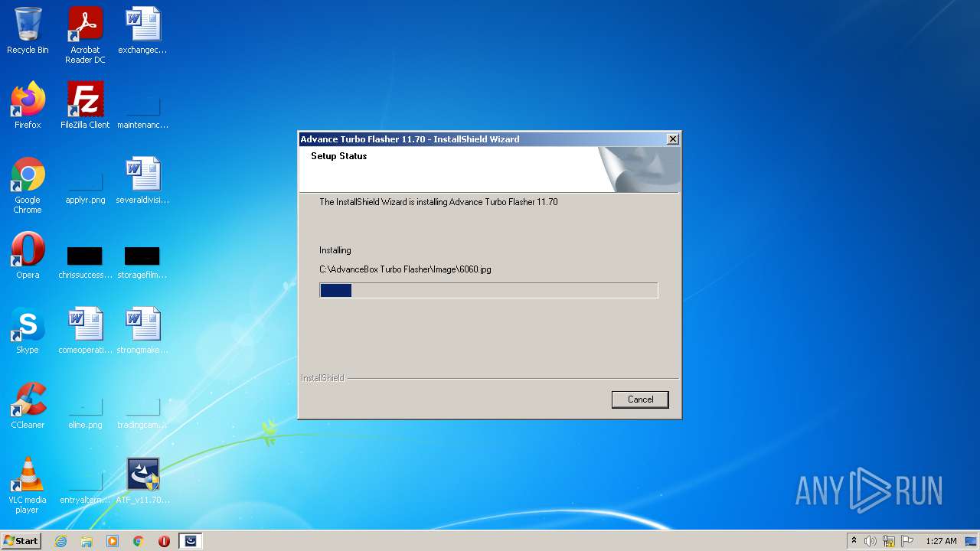Select VLC media player shortcut
The height and width of the screenshot is (551, 980).
coord(28,486)
